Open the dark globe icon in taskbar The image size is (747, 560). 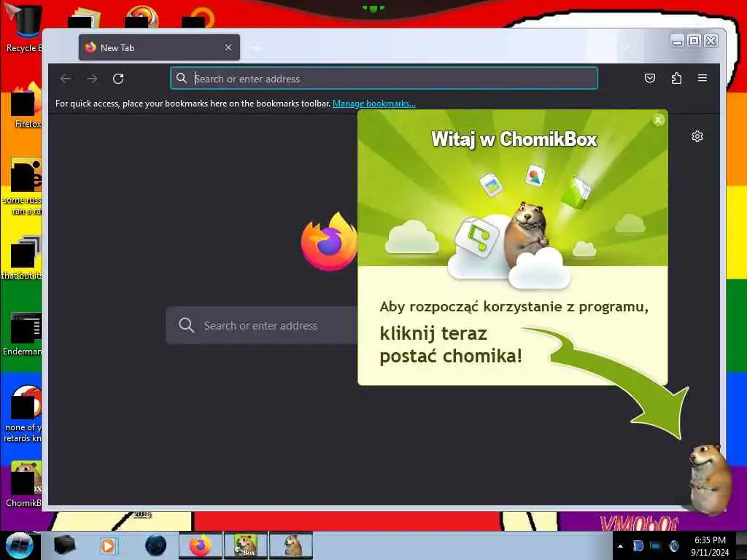156,545
